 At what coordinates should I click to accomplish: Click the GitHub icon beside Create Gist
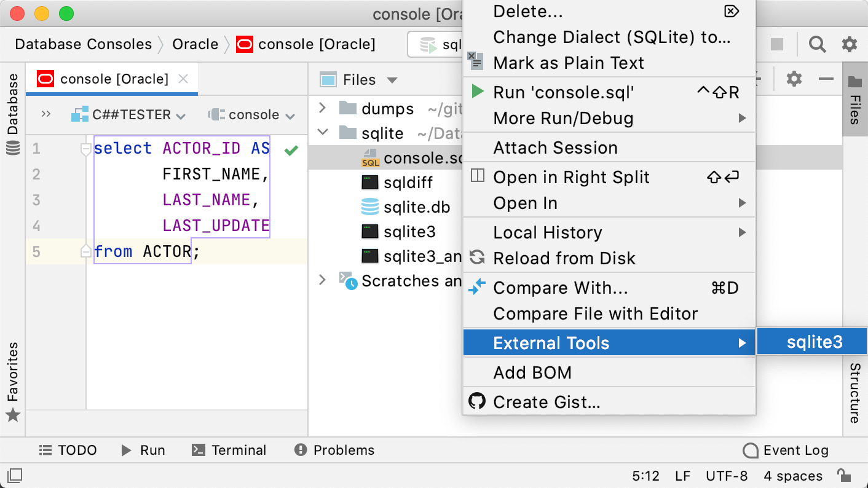pyautogui.click(x=477, y=403)
